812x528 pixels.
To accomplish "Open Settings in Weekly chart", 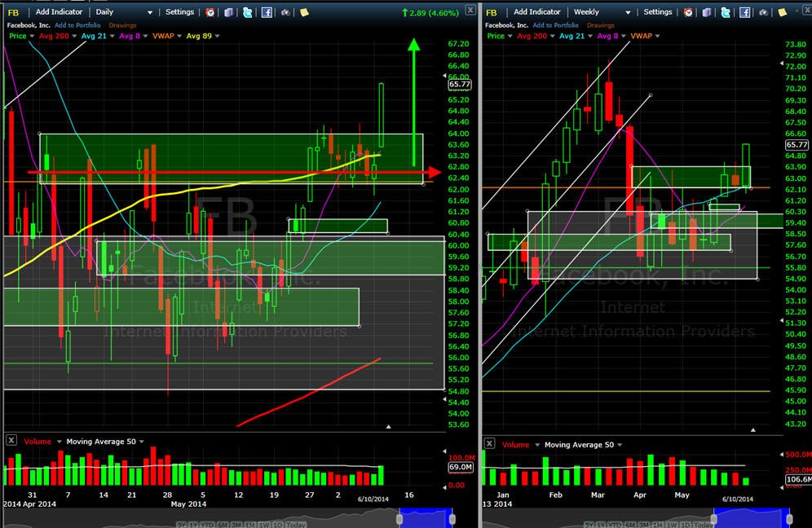I will pyautogui.click(x=658, y=12).
